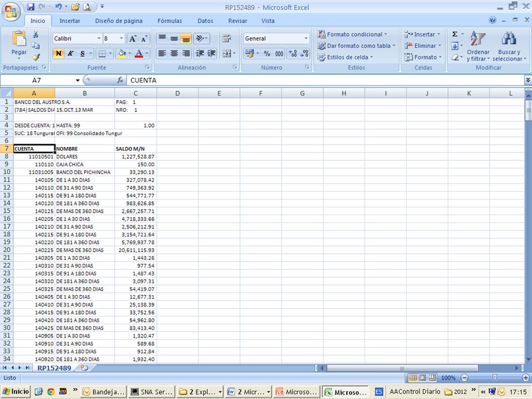
Task: Toggle underline formatting (S button)
Action: point(82,53)
